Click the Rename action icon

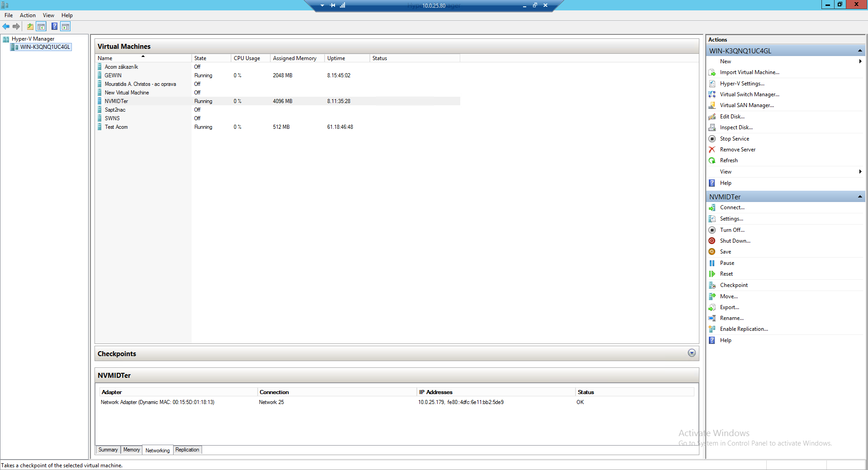712,318
